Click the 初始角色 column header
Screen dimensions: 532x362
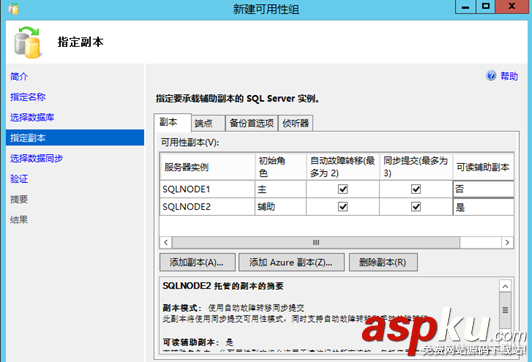pyautogui.click(x=281, y=167)
